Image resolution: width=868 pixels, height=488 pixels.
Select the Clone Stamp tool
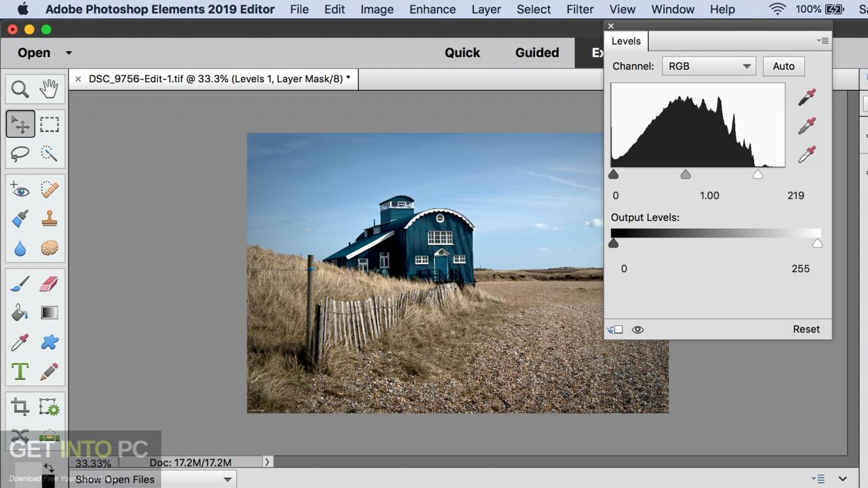pos(49,219)
